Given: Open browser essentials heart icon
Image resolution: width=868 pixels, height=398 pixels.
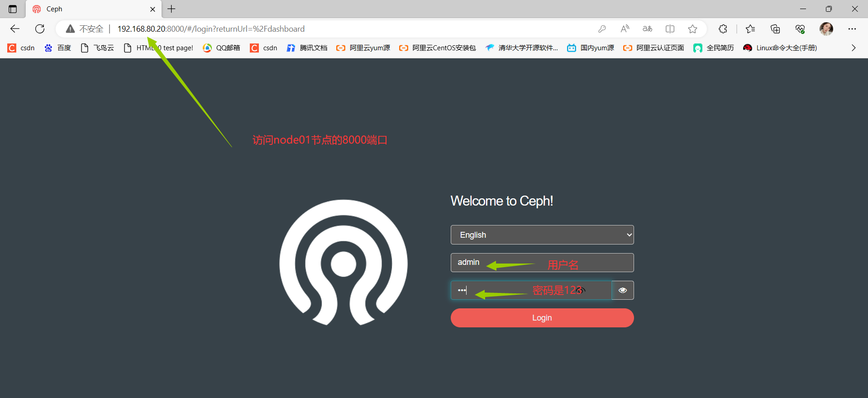Looking at the screenshot, I should click(x=800, y=29).
